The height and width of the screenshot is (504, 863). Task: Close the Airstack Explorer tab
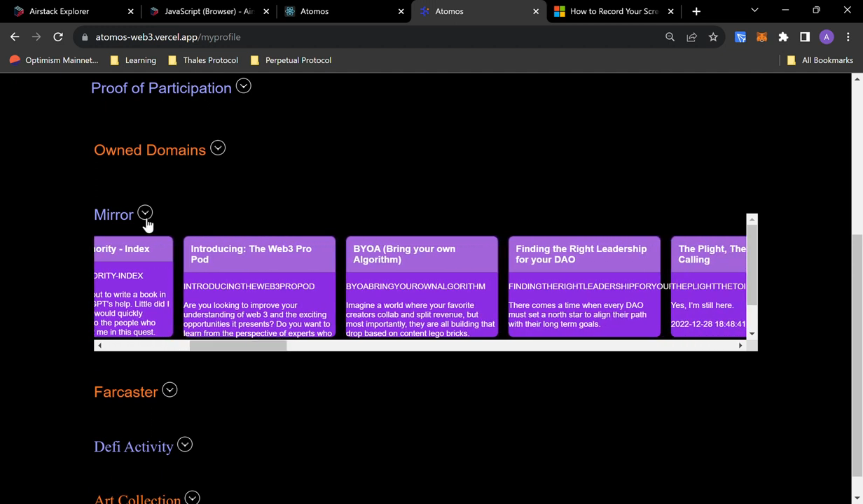(131, 11)
